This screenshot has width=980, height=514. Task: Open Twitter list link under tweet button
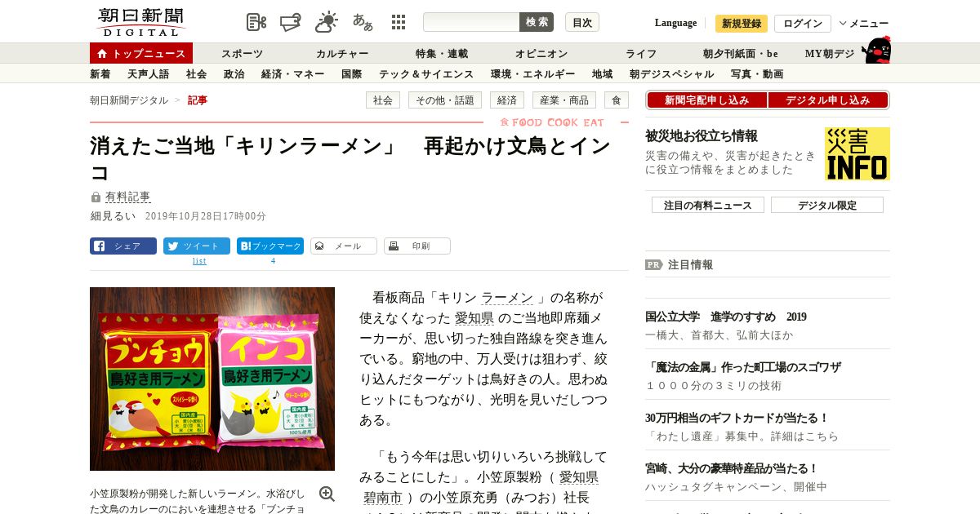199,261
